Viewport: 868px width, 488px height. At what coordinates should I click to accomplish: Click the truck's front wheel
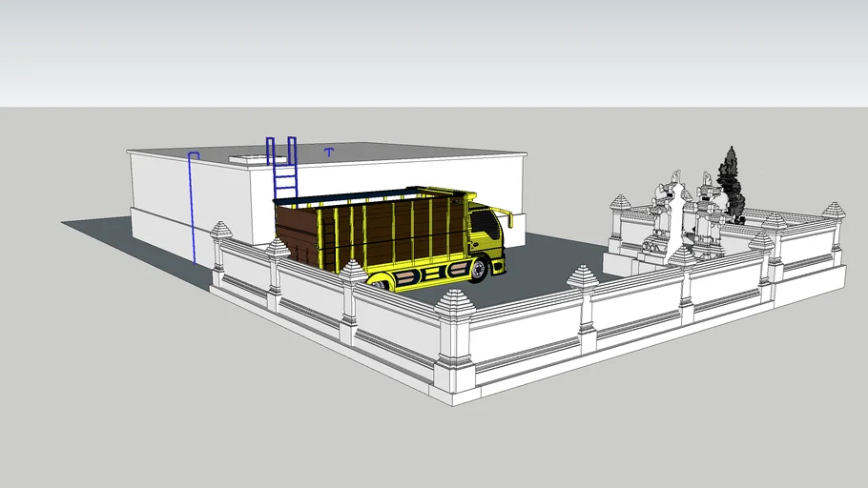[476, 271]
